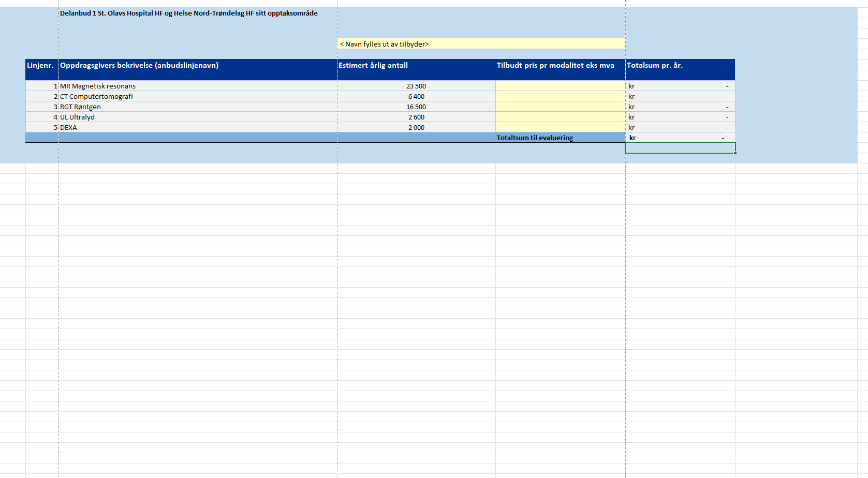The width and height of the screenshot is (868, 478).
Task: Click the yellow price cell for DEXA
Action: [560, 127]
